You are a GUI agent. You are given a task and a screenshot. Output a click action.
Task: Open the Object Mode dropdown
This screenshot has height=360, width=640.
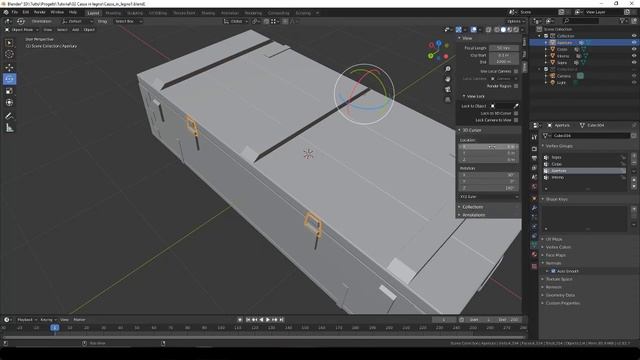click(x=22, y=30)
